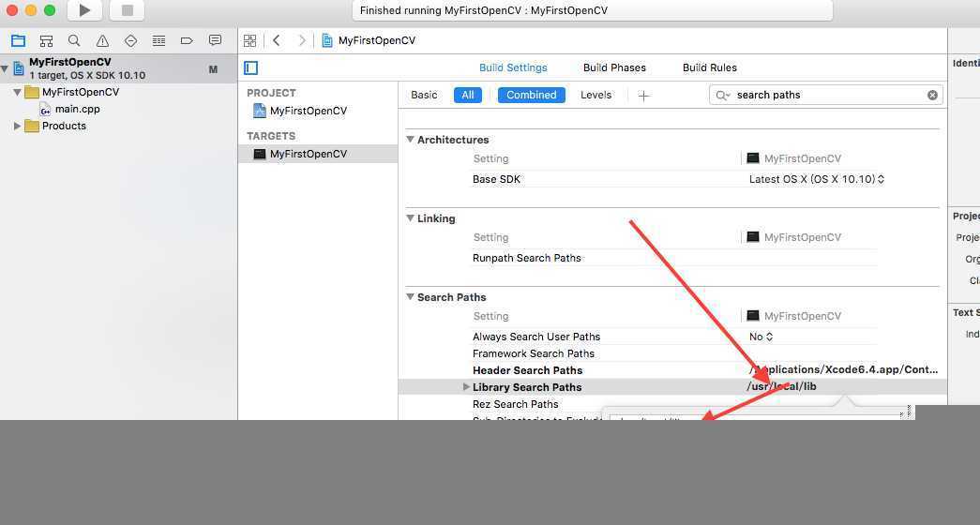Open the Breakpoint navigator
Viewport: 980px width, 525px height.
click(187, 40)
